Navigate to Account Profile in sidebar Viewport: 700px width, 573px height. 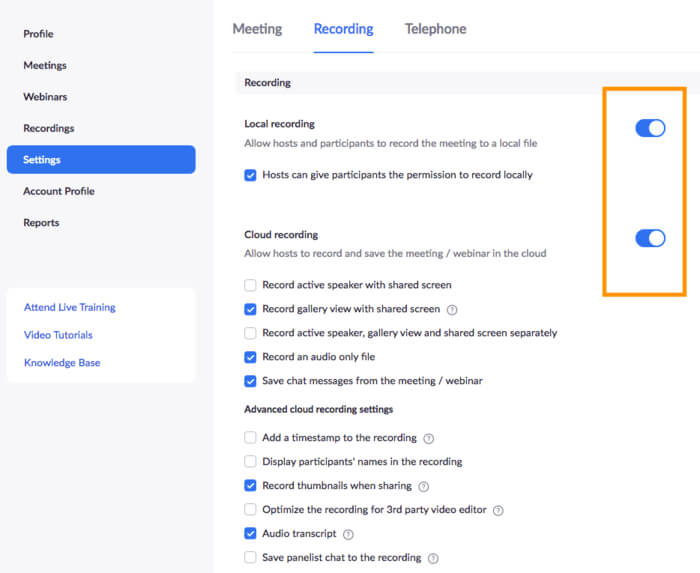[59, 191]
